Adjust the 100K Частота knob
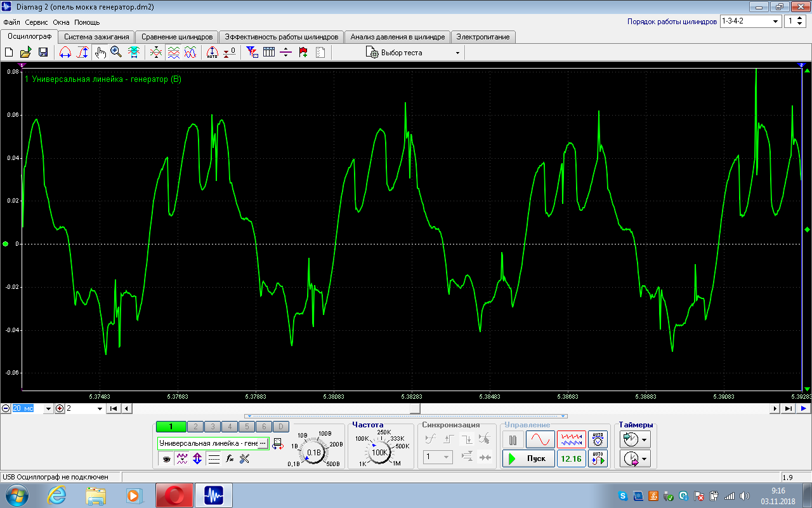Viewport: 812px width, 508px height. [380, 452]
